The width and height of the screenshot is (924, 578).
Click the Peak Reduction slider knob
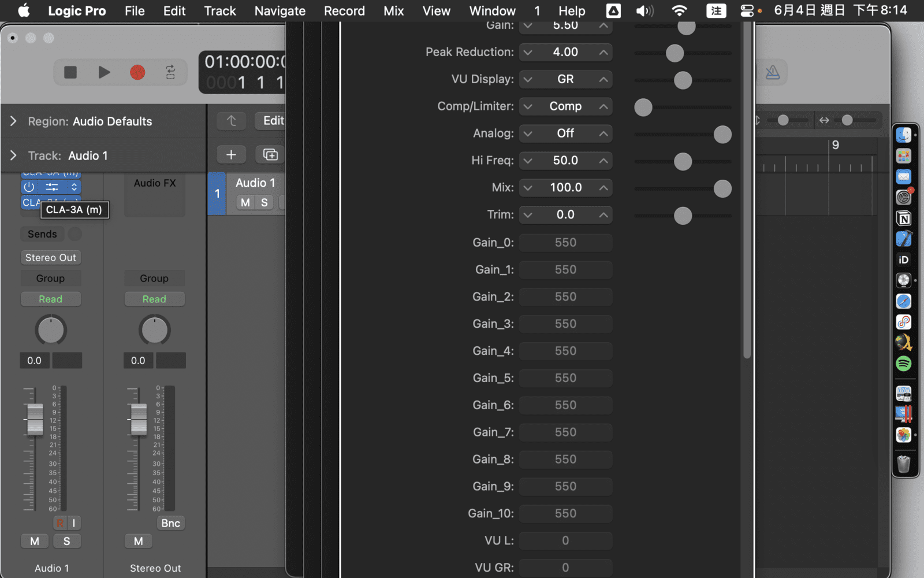675,53
